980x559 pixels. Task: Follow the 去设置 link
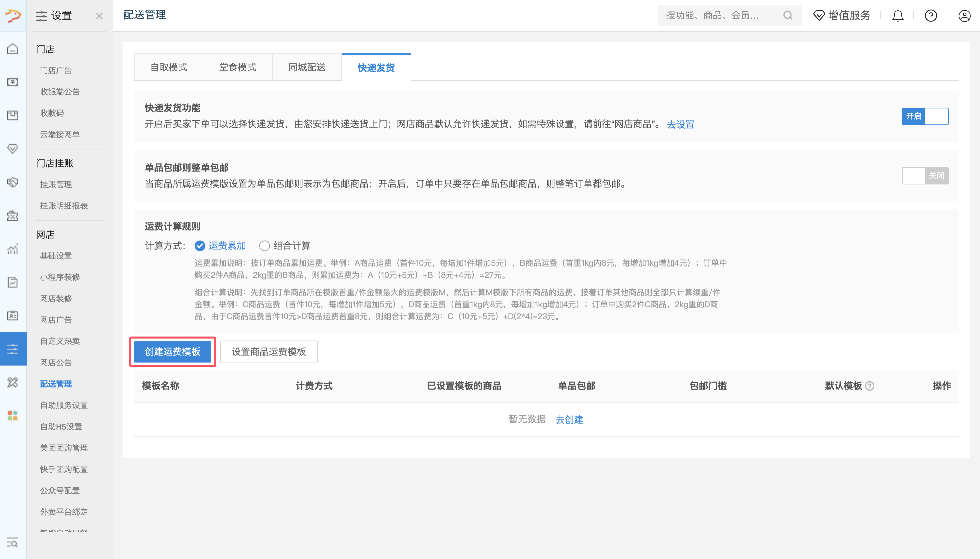coord(680,124)
